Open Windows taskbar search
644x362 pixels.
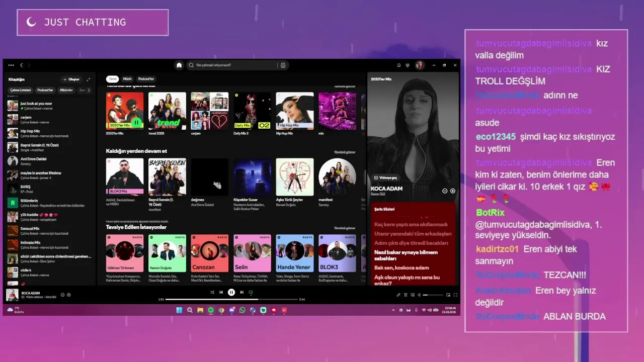(190, 310)
